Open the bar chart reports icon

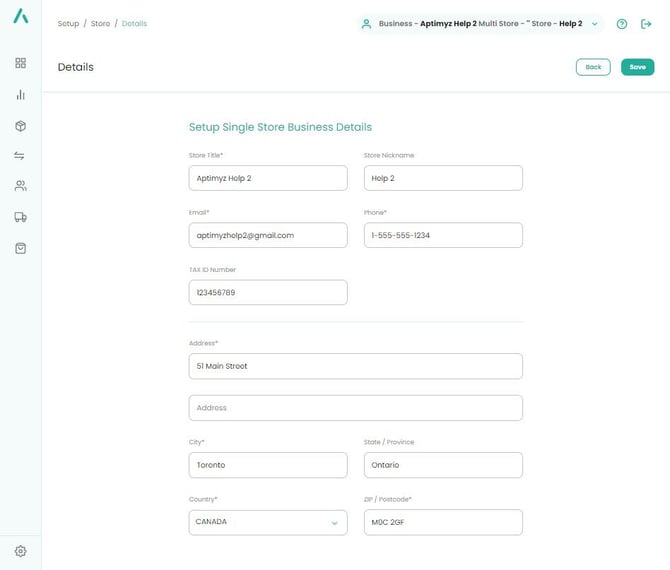pyautogui.click(x=20, y=95)
